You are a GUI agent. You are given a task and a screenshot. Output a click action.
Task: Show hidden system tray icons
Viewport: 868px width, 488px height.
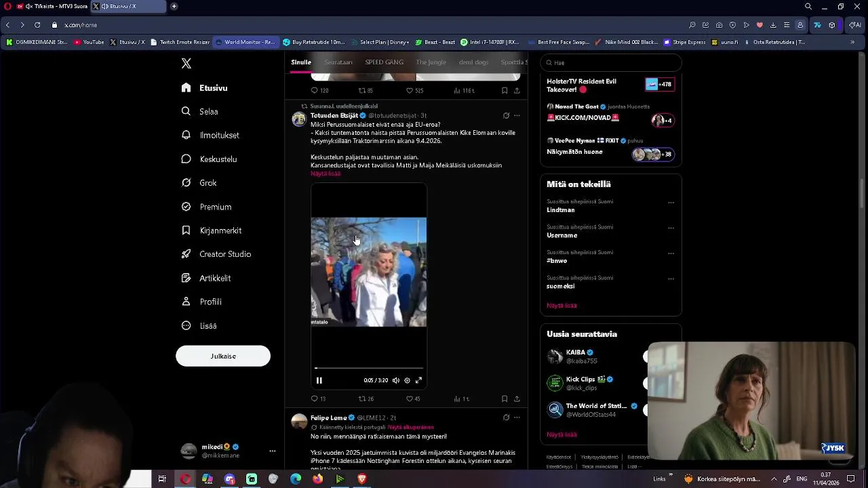pos(774,479)
